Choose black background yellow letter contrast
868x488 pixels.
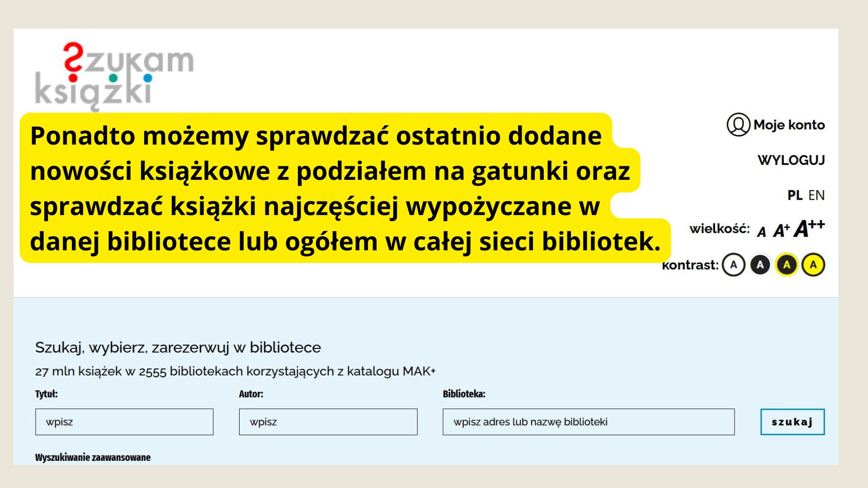(787, 265)
